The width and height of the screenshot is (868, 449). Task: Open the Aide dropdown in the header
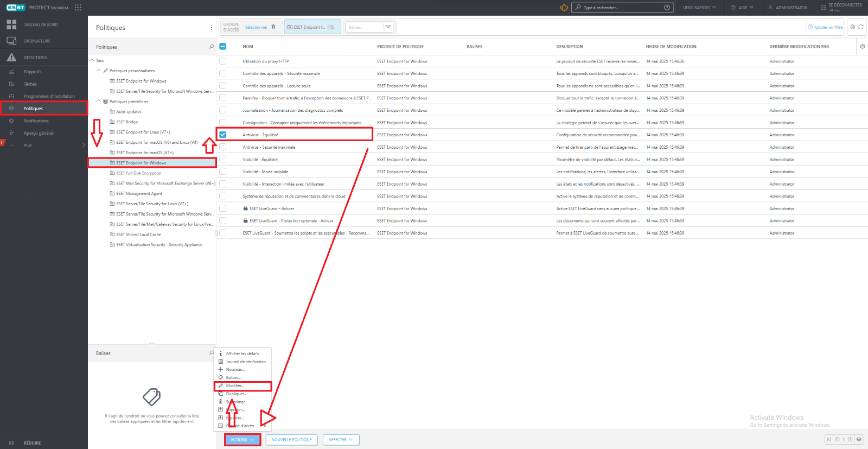pyautogui.click(x=742, y=8)
